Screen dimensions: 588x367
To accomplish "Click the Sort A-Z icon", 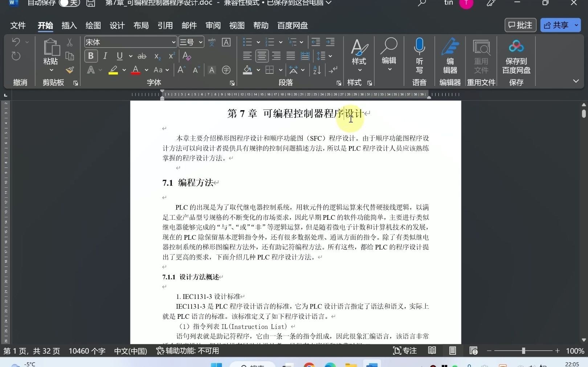I will coord(317,70).
